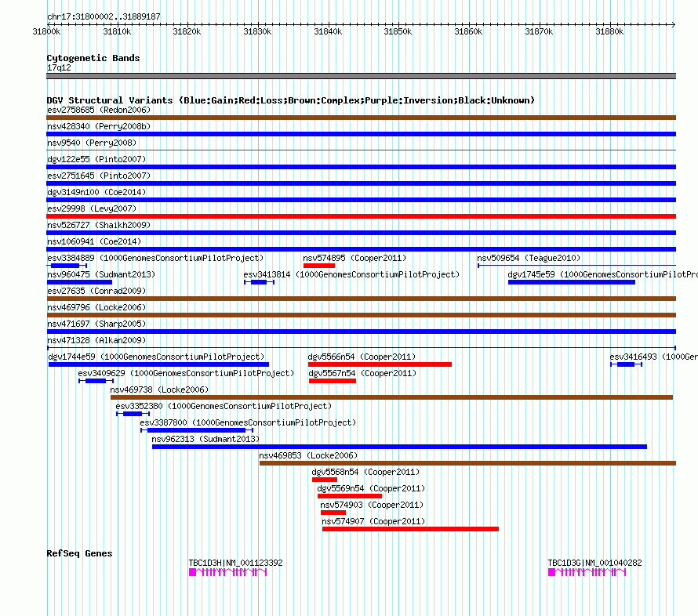The width and height of the screenshot is (698, 616).
Task: Click TBC1D3G|NM_001040282 gene label
Action: point(594,563)
